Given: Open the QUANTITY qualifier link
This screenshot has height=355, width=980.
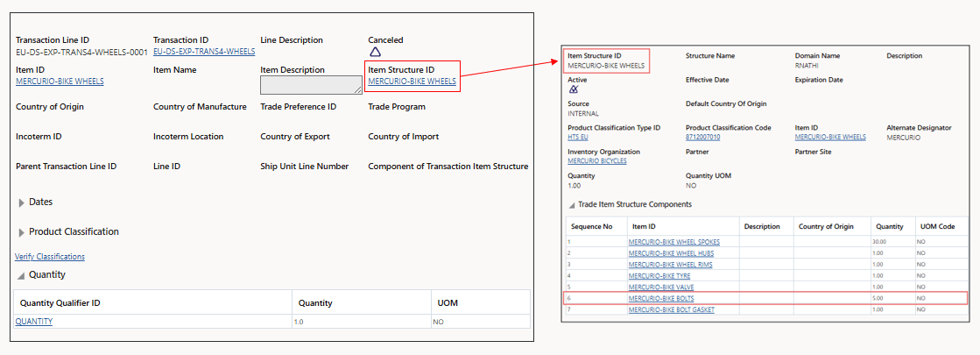Looking at the screenshot, I should click(34, 321).
